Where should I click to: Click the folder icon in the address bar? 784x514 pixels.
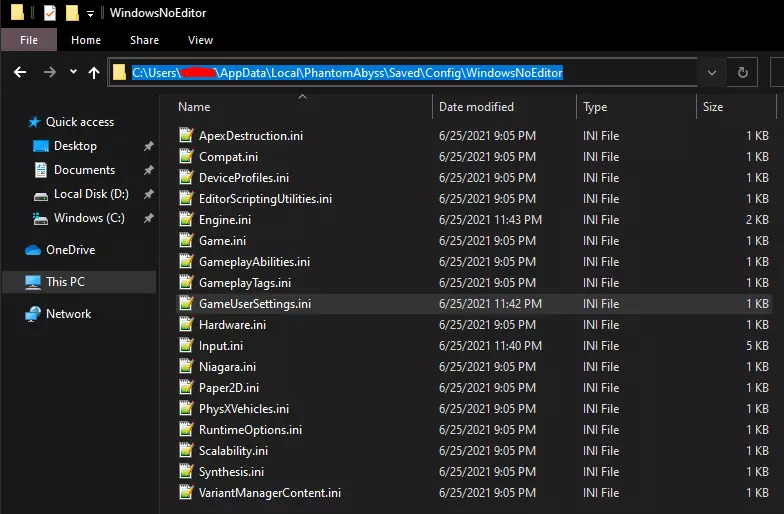(119, 72)
